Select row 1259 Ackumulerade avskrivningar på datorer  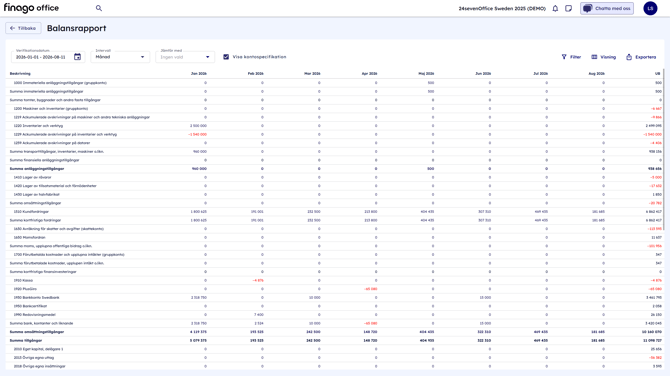click(x=335, y=143)
